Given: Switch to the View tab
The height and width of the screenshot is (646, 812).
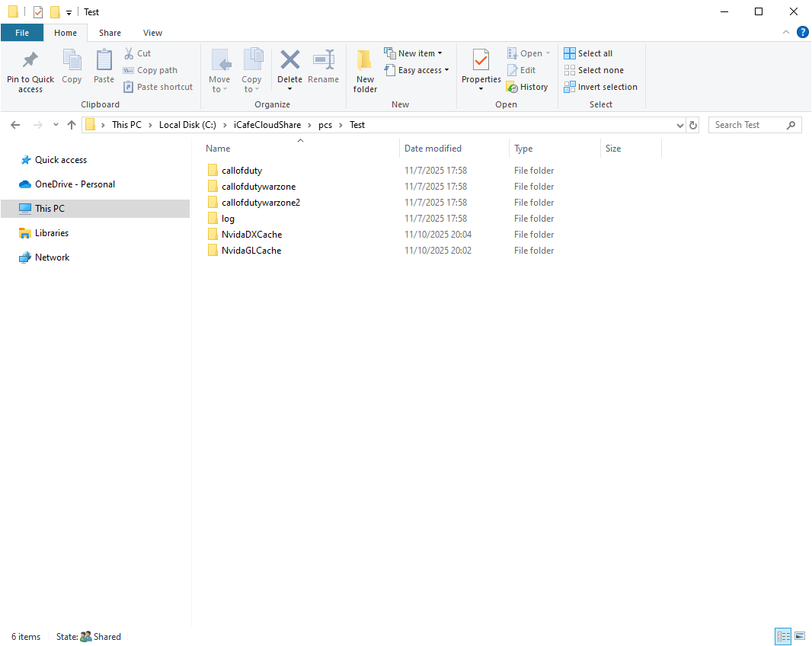Looking at the screenshot, I should click(x=152, y=33).
